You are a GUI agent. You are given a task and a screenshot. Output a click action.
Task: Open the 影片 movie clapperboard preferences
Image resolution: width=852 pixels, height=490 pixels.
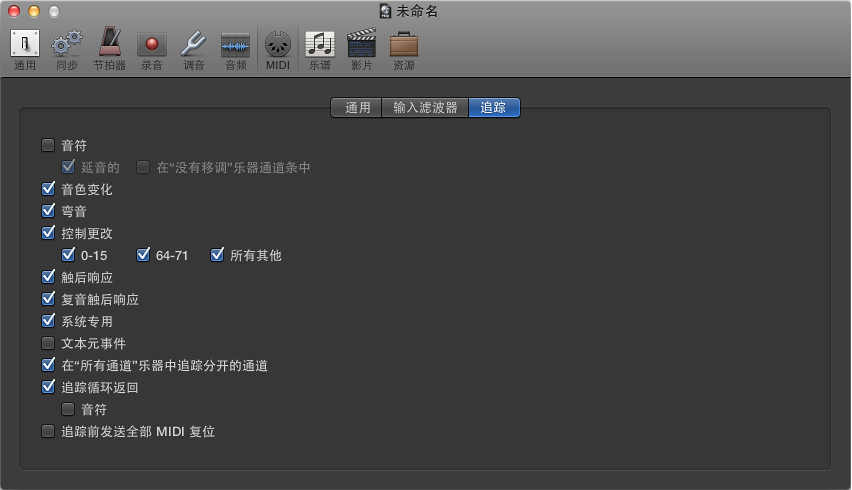tap(362, 49)
